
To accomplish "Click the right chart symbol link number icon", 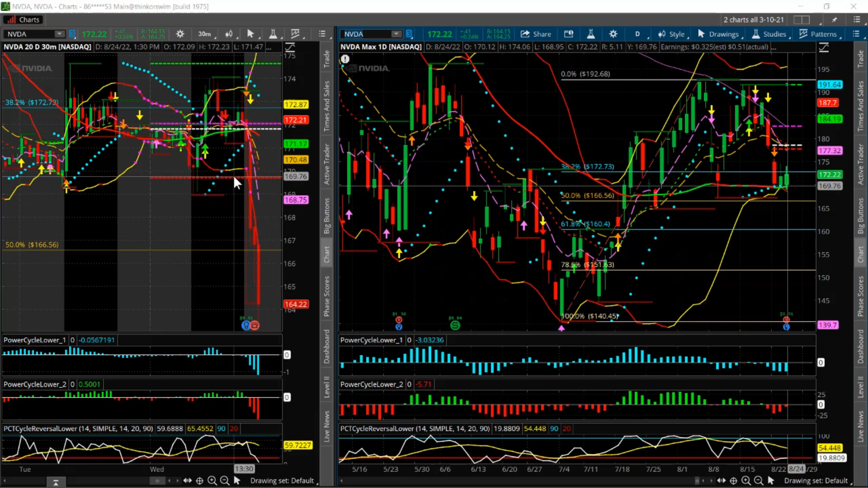I will [409, 34].
